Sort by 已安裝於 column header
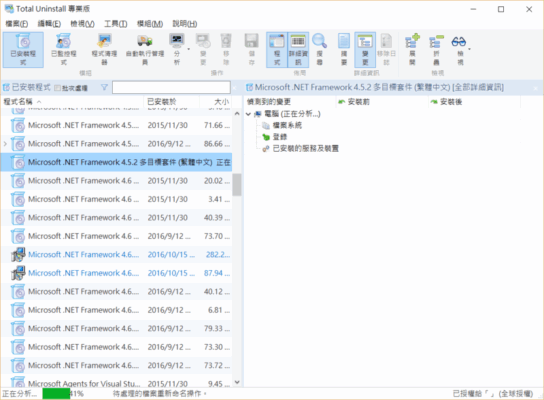 [x=171, y=102]
